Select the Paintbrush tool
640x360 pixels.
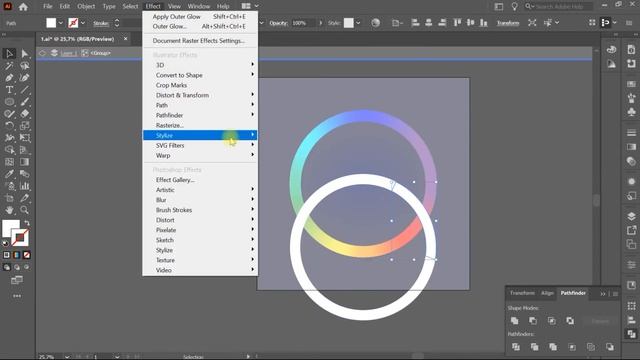point(24,102)
